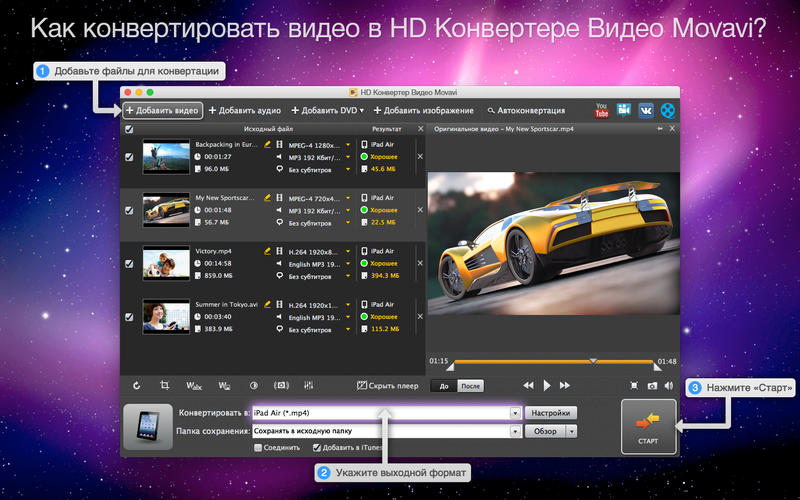Open the Добавить DVD menu
Image resolution: width=800 pixels, height=500 pixels.
(x=328, y=111)
